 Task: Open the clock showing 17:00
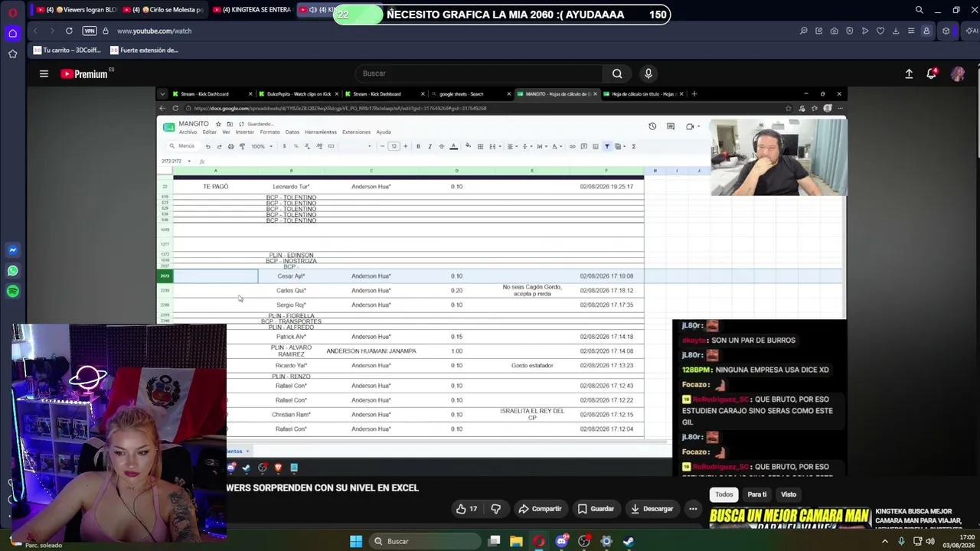click(x=959, y=541)
